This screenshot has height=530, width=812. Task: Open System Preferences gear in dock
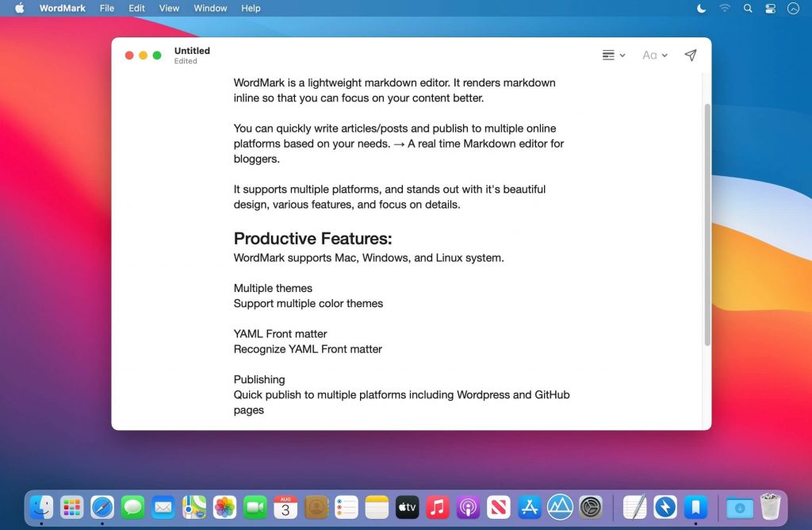pyautogui.click(x=591, y=507)
